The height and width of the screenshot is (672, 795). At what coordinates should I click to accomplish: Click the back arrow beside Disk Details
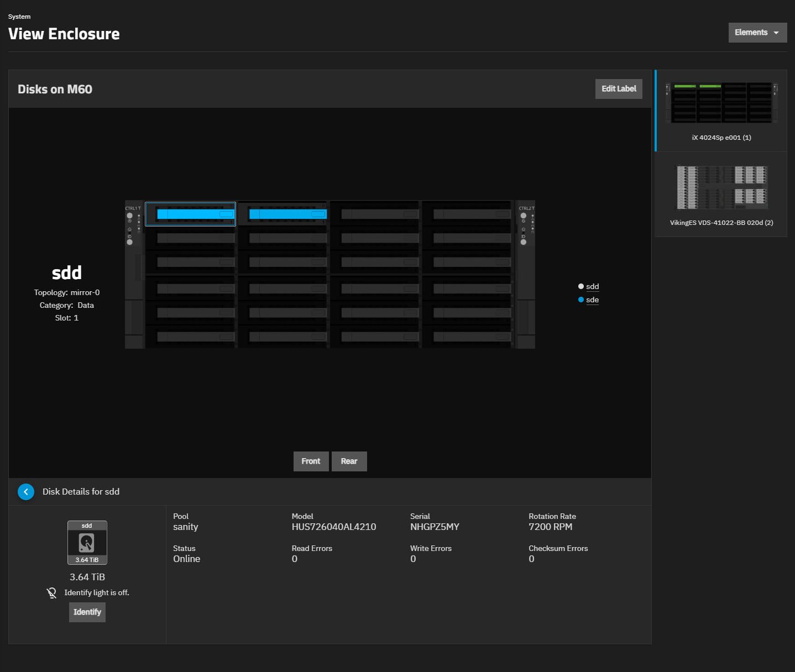26,492
